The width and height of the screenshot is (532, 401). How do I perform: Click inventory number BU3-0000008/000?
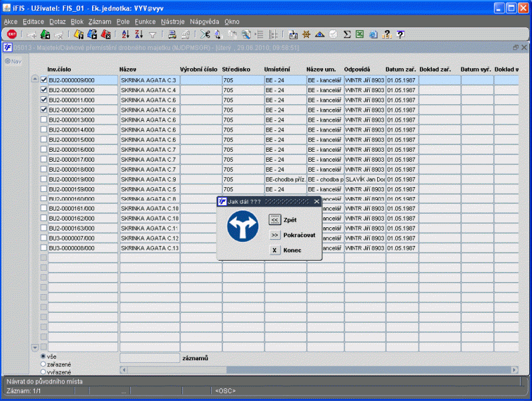coord(83,248)
